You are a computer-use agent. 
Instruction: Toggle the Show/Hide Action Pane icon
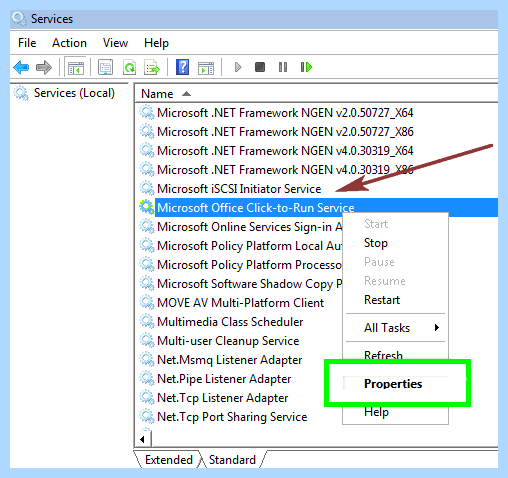(x=206, y=68)
